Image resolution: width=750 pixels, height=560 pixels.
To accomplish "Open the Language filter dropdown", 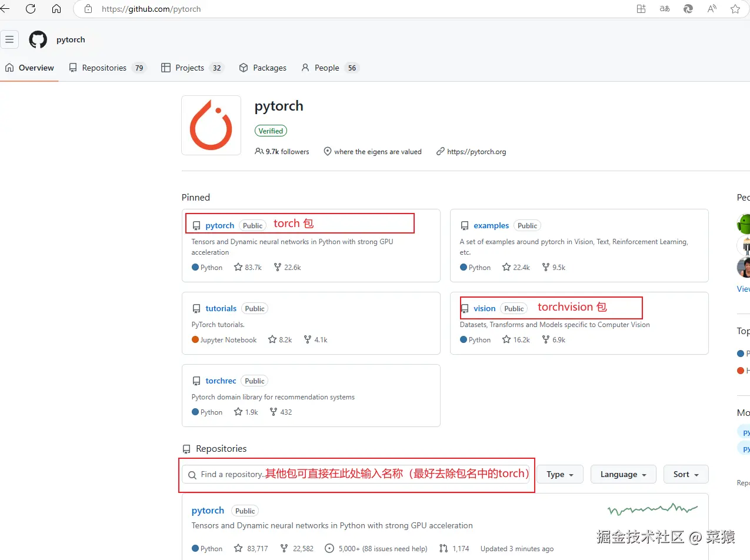I will pyautogui.click(x=624, y=474).
